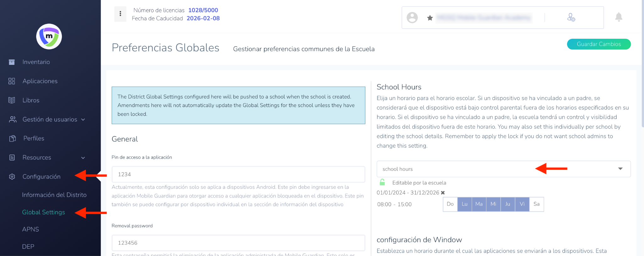Open the school hours dropdown
The width and height of the screenshot is (644, 256).
(503, 169)
